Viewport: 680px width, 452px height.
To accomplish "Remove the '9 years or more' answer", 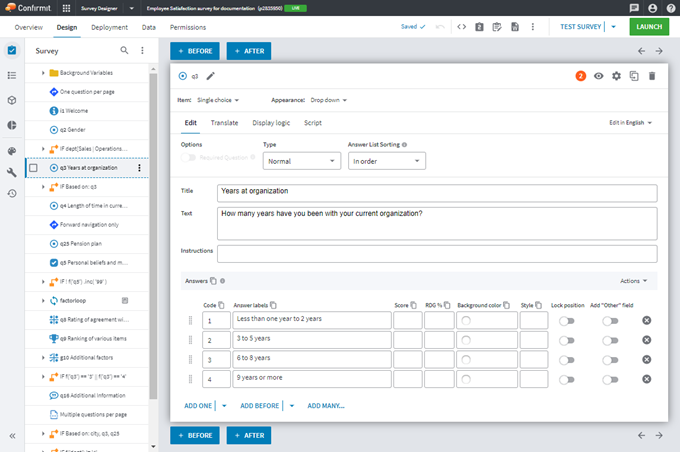I will coord(646,379).
